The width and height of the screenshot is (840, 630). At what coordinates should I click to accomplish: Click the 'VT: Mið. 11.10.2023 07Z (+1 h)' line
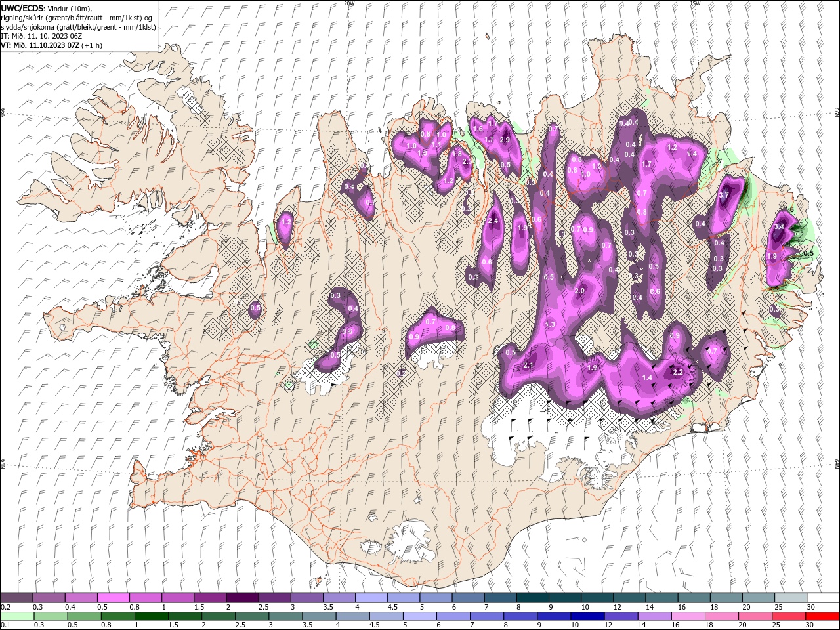click(x=52, y=45)
